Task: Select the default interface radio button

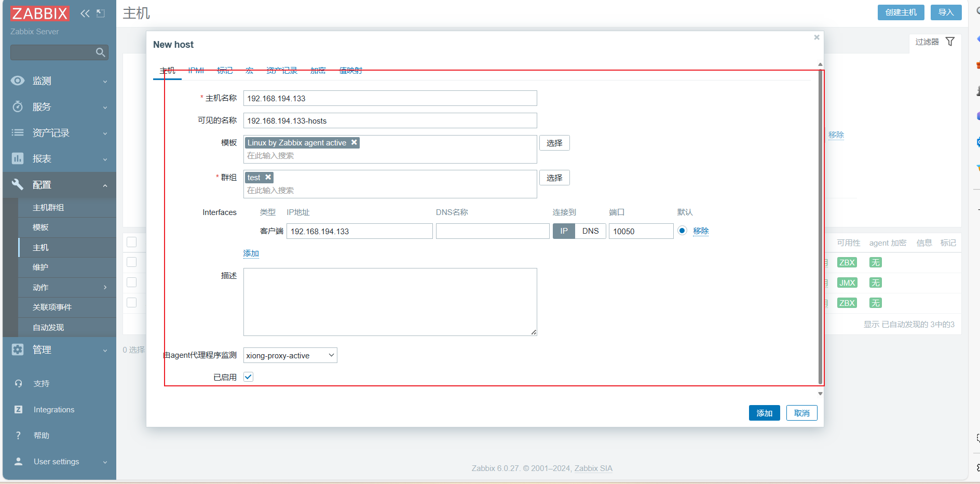Action: 682,231
